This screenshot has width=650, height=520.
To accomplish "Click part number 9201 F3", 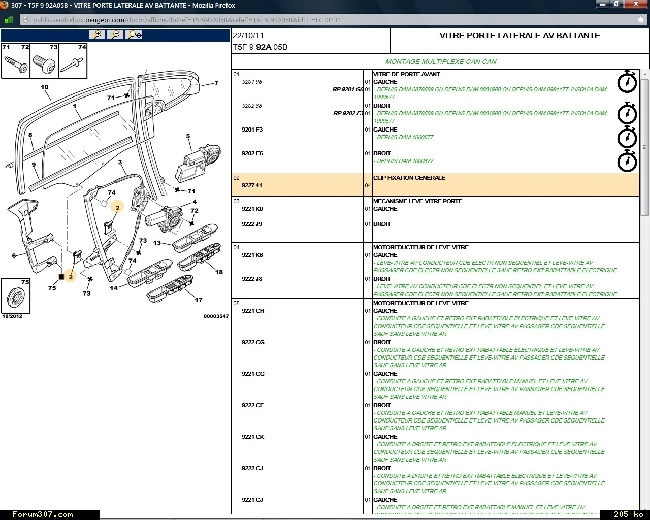I will tap(252, 130).
